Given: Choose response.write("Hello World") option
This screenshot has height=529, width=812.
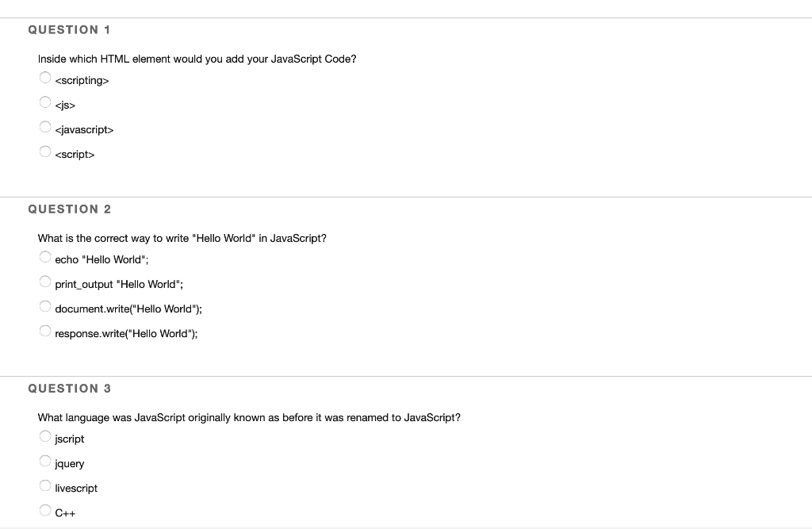Looking at the screenshot, I should 45,330.
